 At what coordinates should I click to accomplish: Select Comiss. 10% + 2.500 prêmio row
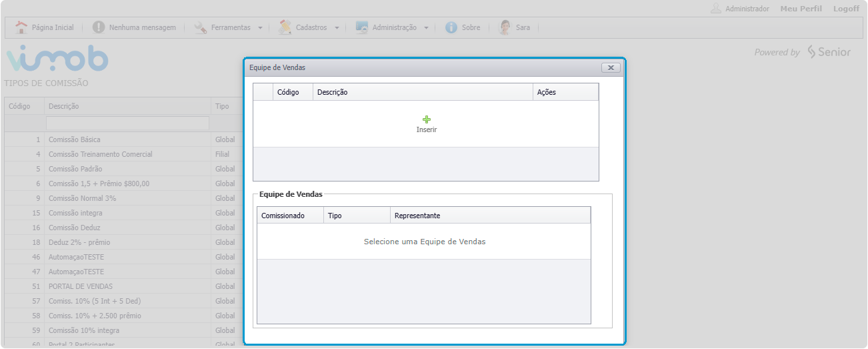tap(124, 316)
